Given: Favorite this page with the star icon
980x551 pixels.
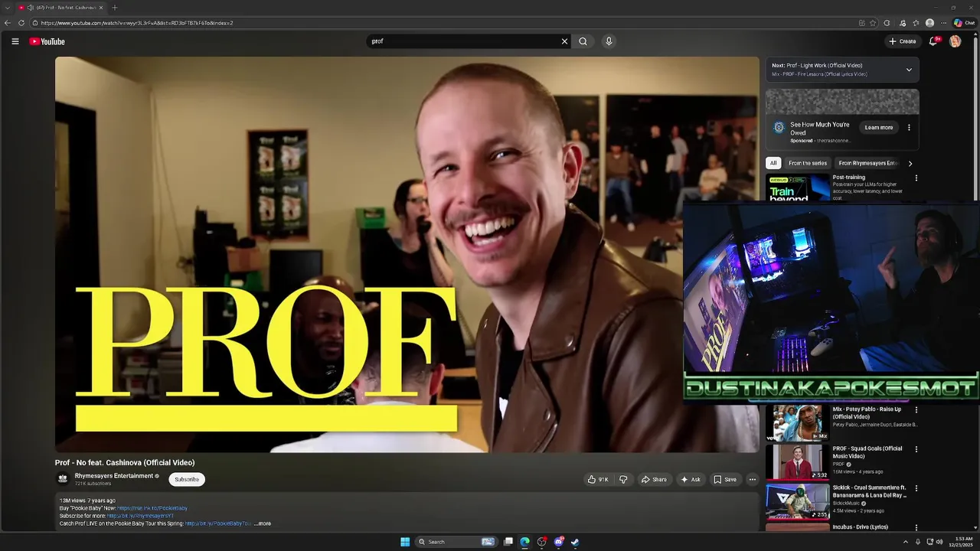Looking at the screenshot, I should click(x=873, y=23).
